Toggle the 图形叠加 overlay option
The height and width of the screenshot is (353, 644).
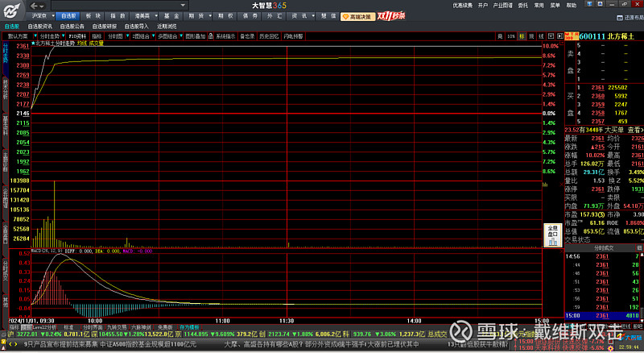[x=195, y=36]
